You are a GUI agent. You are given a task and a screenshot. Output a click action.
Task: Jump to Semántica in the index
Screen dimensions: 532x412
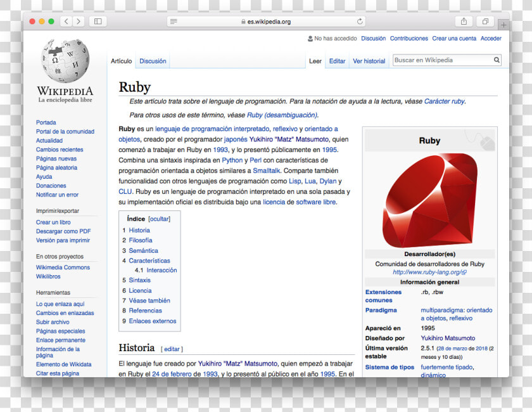[143, 250]
